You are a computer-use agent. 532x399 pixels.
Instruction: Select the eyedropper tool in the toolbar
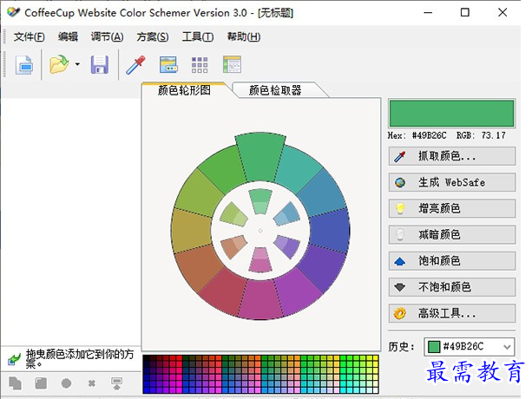[135, 65]
